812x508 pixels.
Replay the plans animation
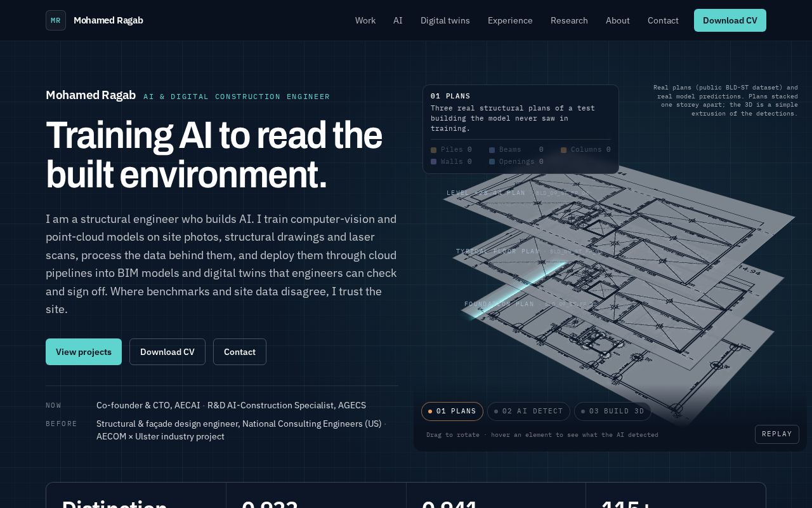tap(777, 434)
